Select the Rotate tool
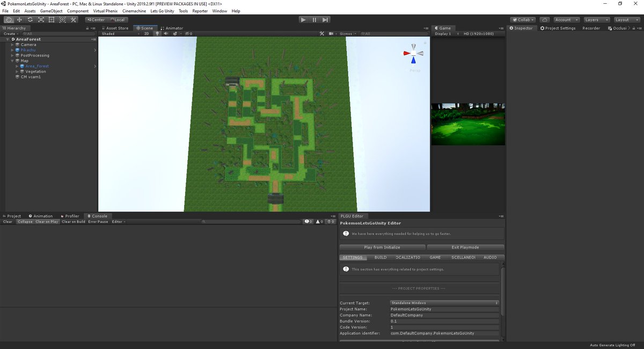 point(30,20)
